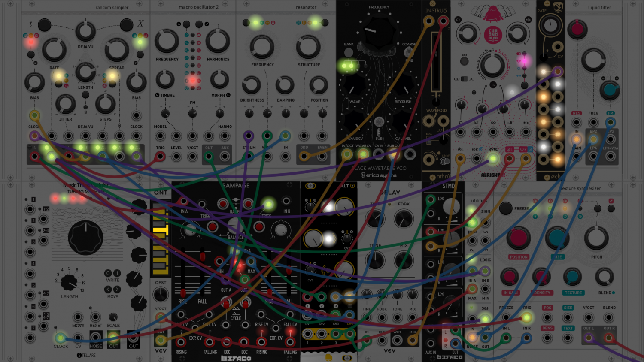Select the RATE knob on random sampler
644x362 pixels.
pos(54,50)
